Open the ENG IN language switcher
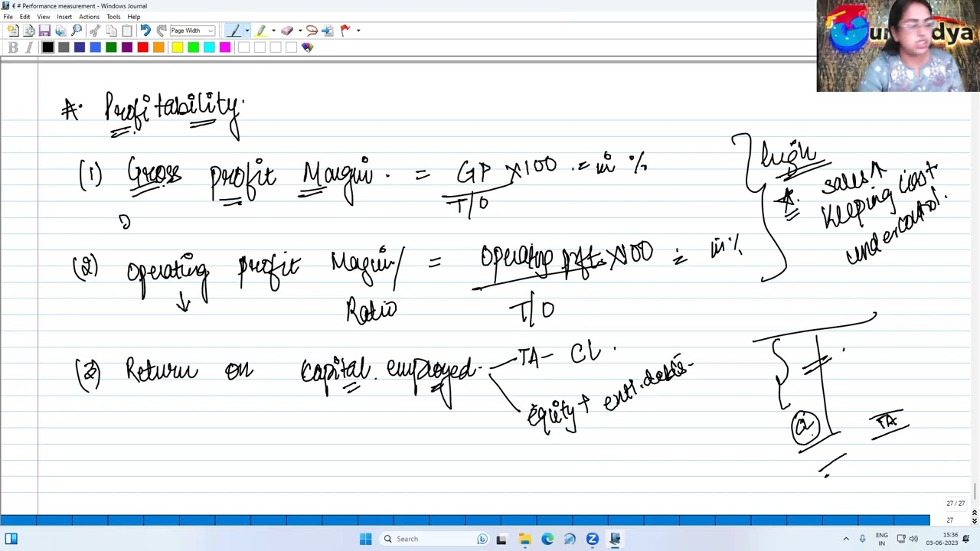Screen dimensions: 980x551 882,539
